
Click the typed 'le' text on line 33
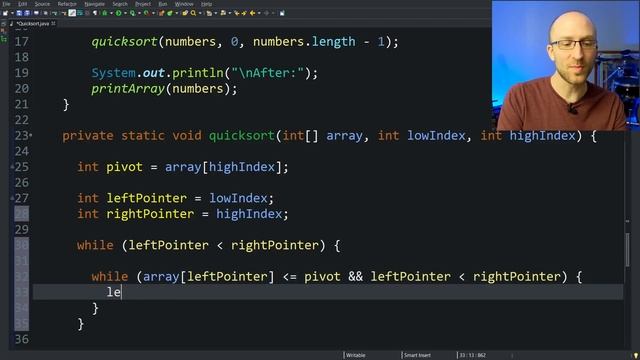(x=113, y=292)
